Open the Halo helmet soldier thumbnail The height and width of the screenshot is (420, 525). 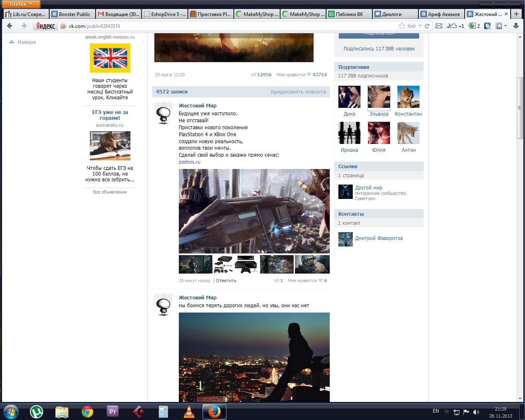pyautogui.click(x=312, y=264)
